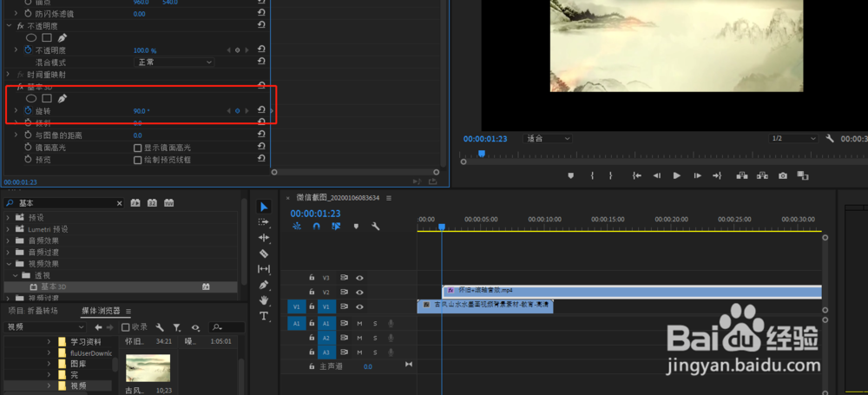Solo audio track A2

375,338
